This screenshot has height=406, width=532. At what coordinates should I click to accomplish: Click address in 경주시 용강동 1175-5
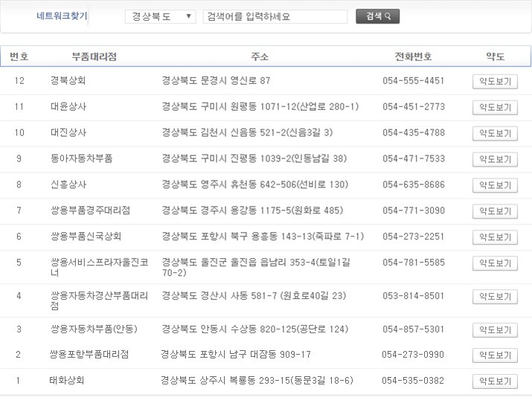pos(252,210)
